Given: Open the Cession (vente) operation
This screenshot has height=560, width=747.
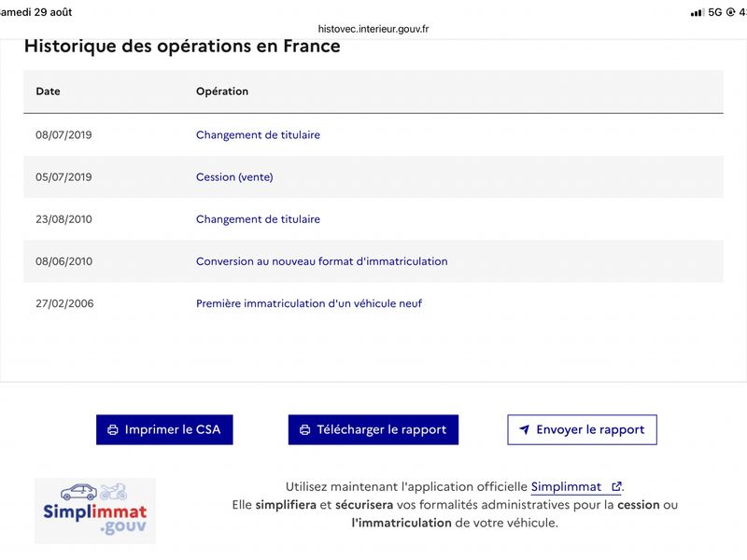Looking at the screenshot, I should click(x=234, y=177).
